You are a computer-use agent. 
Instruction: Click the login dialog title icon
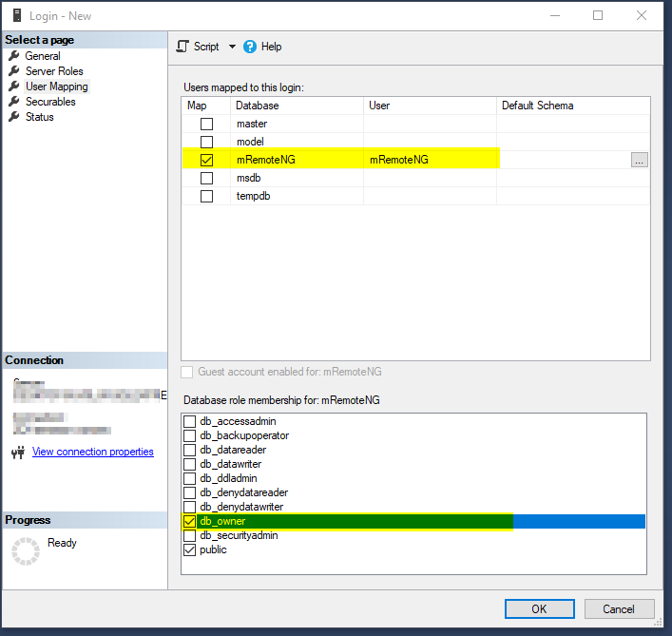pyautogui.click(x=17, y=15)
